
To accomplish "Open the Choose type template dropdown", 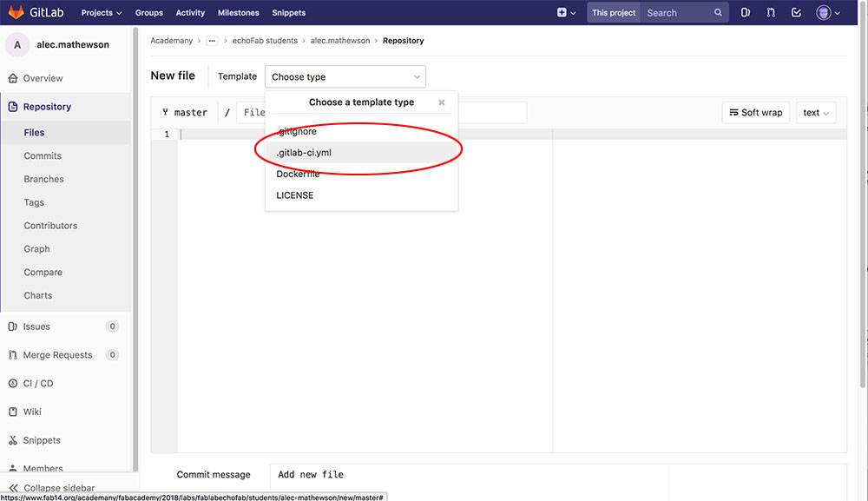I will 345,76.
